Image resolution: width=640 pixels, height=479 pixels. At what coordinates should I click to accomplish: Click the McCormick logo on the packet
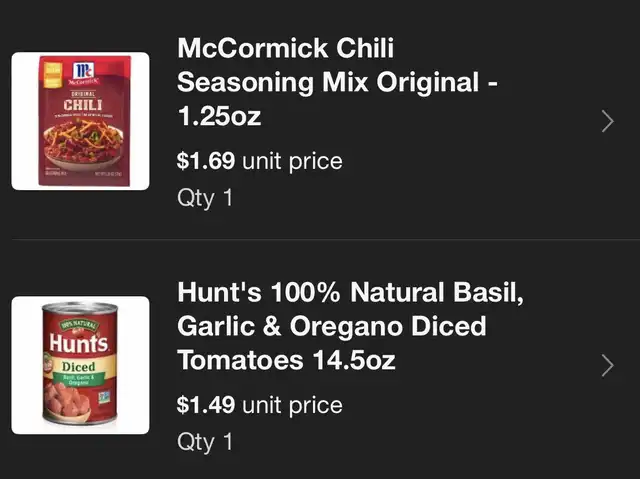click(81, 68)
